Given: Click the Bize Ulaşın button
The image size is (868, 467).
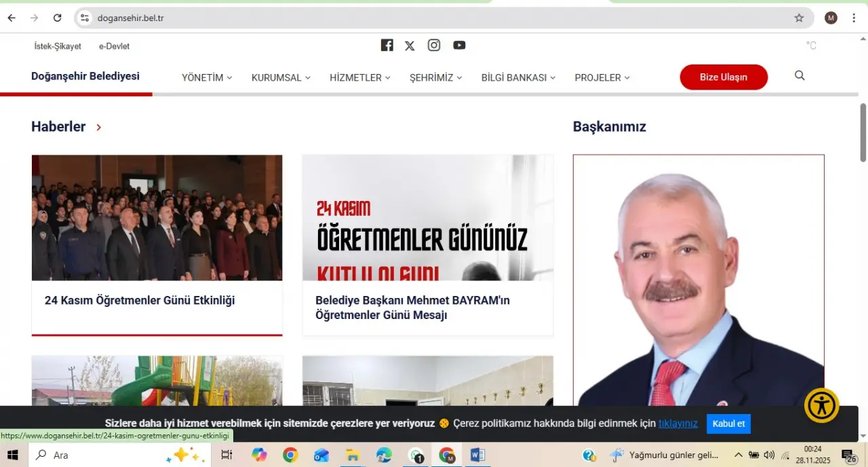Looking at the screenshot, I should (x=724, y=77).
